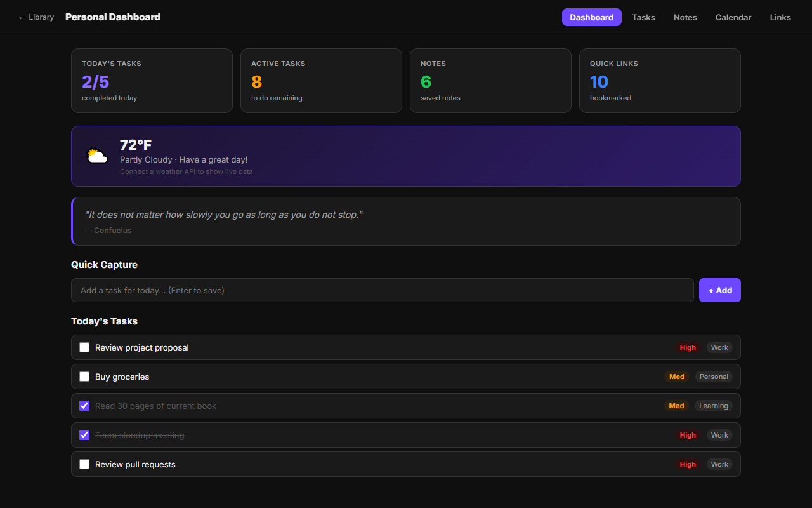Switch to the Dashboard tab

[x=591, y=17]
